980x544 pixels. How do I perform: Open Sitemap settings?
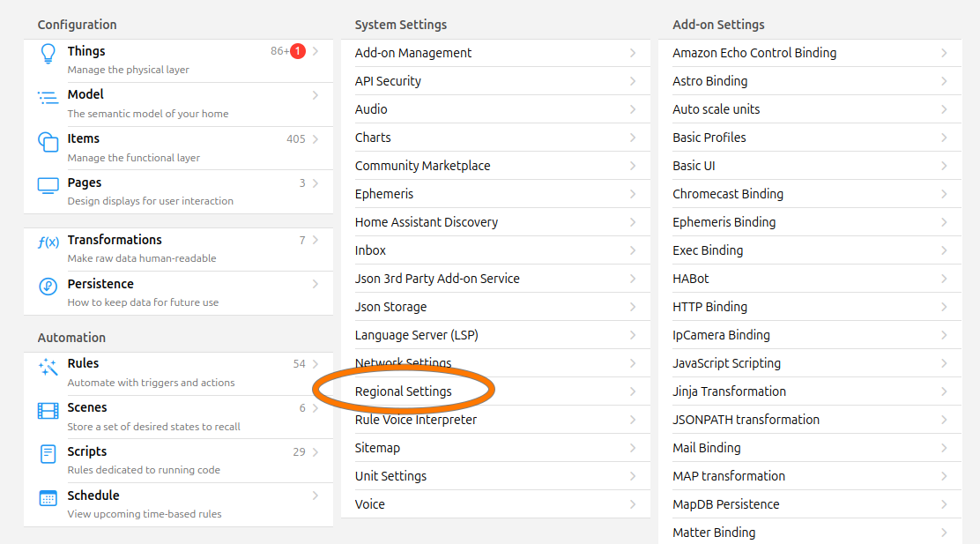[x=495, y=448]
